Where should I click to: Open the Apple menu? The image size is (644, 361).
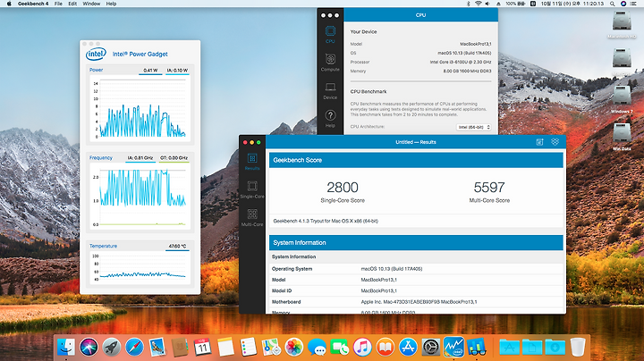[9, 4]
